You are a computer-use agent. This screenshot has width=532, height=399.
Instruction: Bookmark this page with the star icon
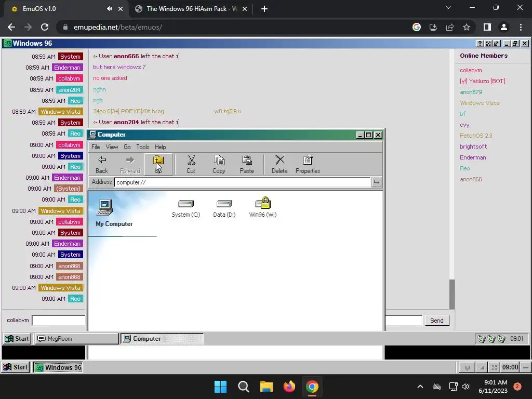tap(467, 27)
